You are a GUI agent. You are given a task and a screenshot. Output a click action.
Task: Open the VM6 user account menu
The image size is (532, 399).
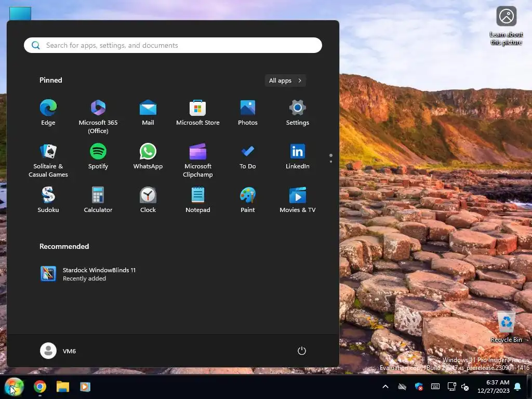coord(58,351)
